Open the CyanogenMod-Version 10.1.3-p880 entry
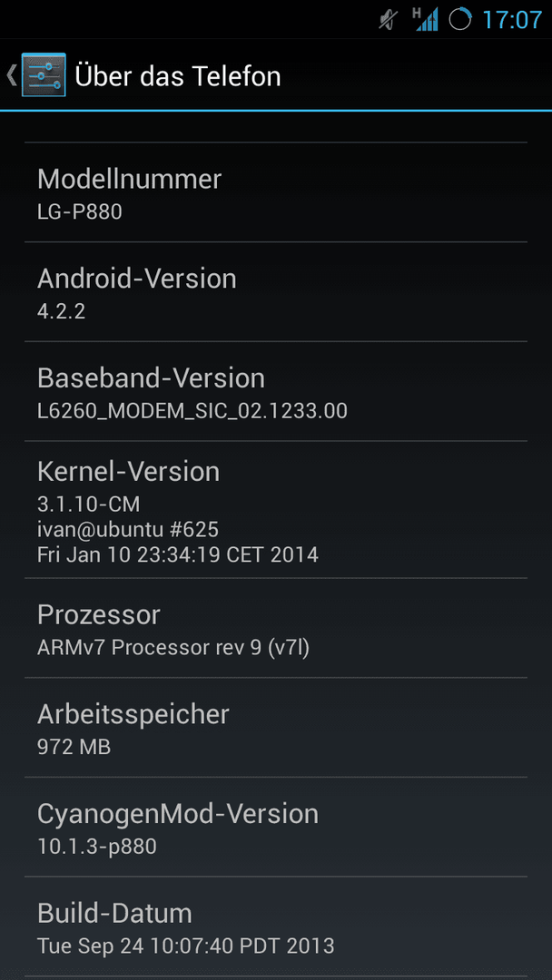 click(276, 827)
